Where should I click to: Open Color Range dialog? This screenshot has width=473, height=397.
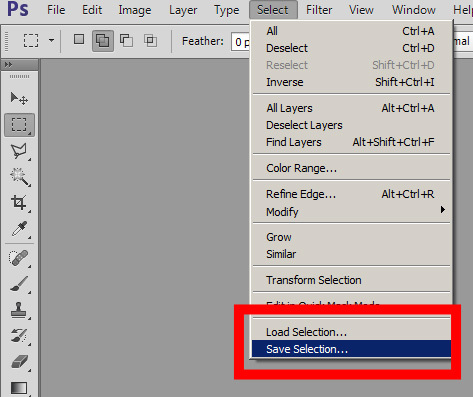(351, 168)
